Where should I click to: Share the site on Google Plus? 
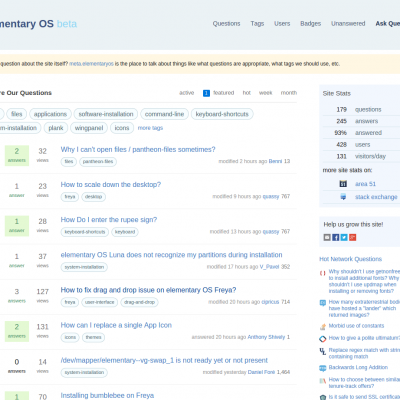(x=353, y=237)
